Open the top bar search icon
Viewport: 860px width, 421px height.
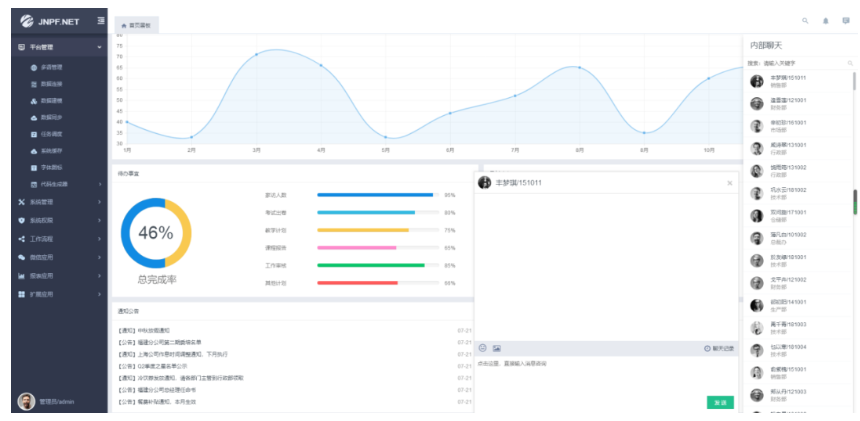806,21
